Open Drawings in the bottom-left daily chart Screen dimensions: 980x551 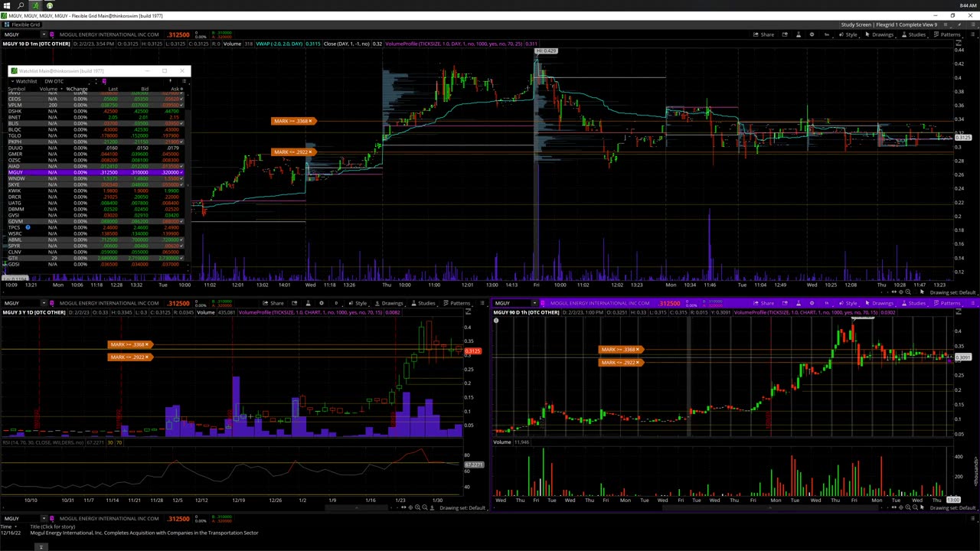click(388, 303)
